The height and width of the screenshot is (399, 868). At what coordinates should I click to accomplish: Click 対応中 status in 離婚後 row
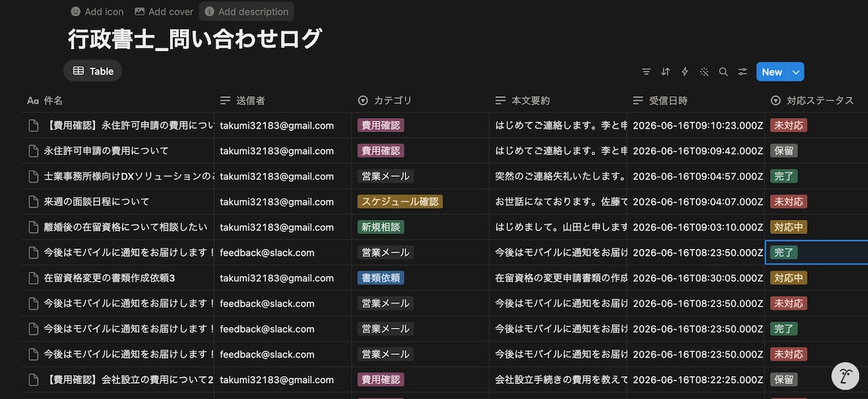click(x=788, y=227)
